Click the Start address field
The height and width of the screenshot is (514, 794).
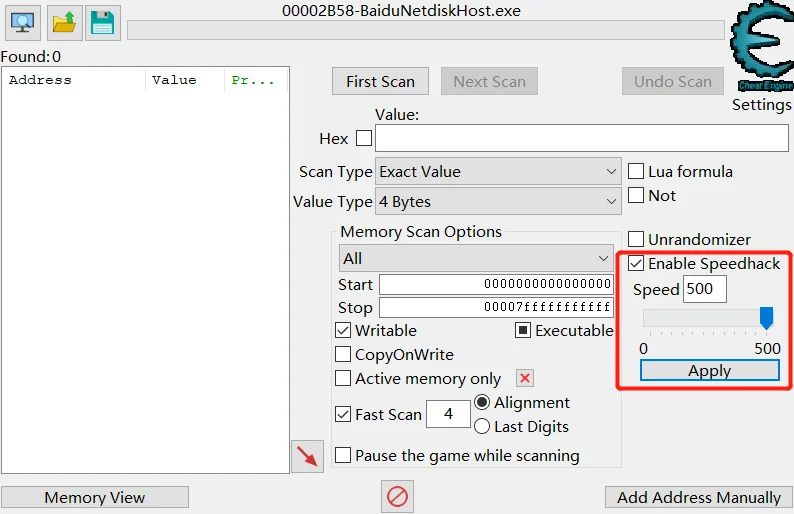[x=496, y=284]
